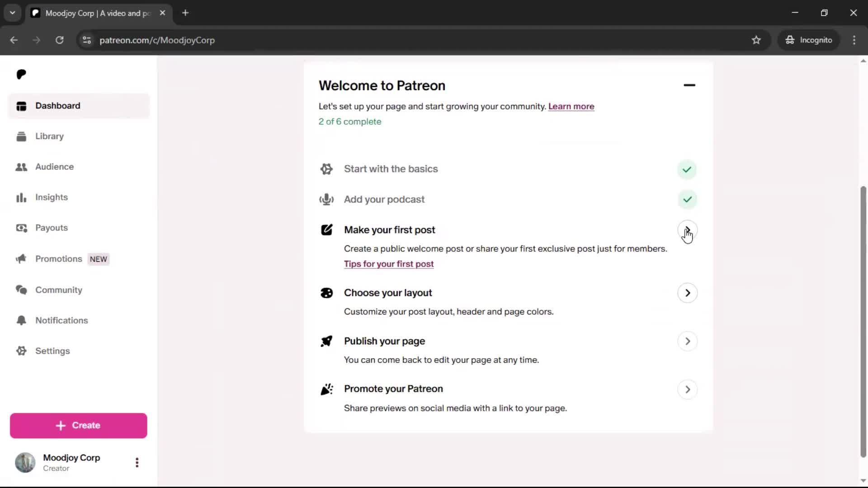Select the Promote your Patreon heading

[x=393, y=389]
